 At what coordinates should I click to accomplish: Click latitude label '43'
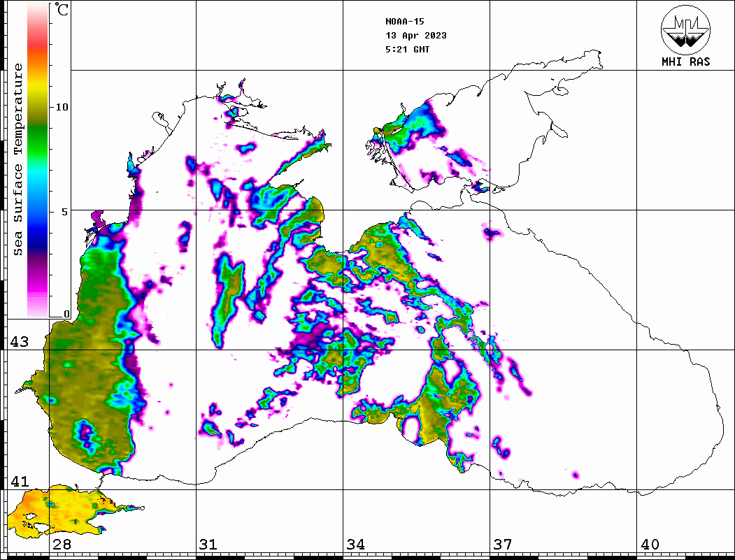pos(20,342)
